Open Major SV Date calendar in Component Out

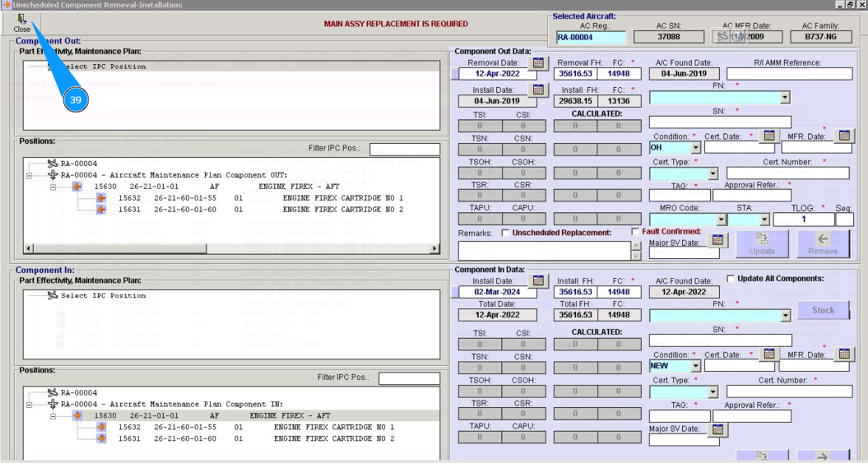[x=718, y=240]
